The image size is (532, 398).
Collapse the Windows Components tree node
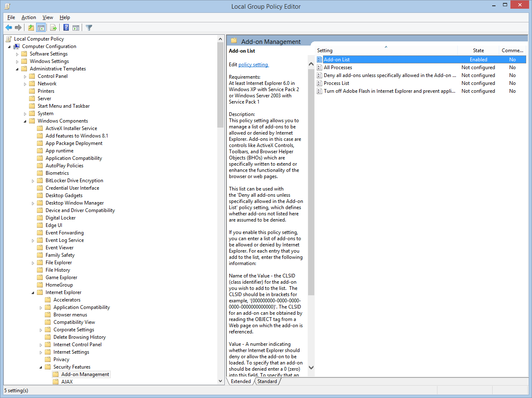click(25, 121)
